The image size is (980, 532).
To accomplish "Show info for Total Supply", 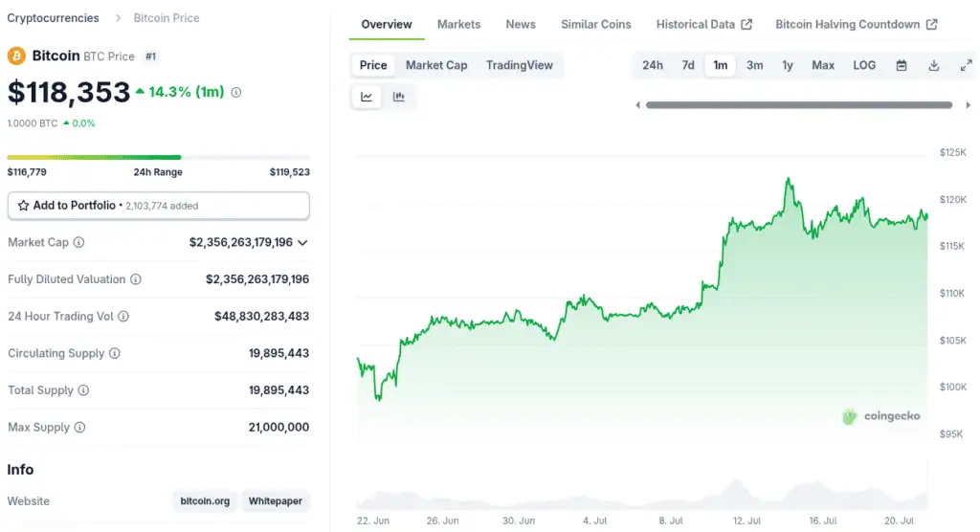I will (83, 390).
